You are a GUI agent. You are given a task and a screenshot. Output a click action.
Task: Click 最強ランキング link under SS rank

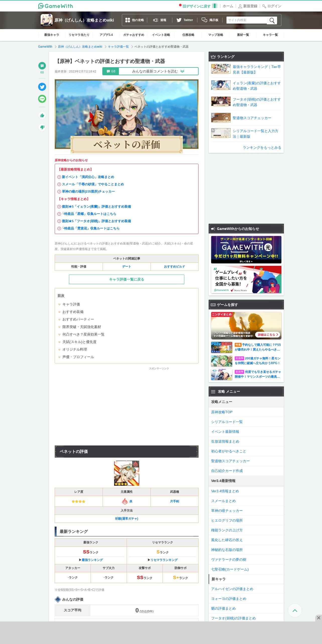tap(92, 560)
